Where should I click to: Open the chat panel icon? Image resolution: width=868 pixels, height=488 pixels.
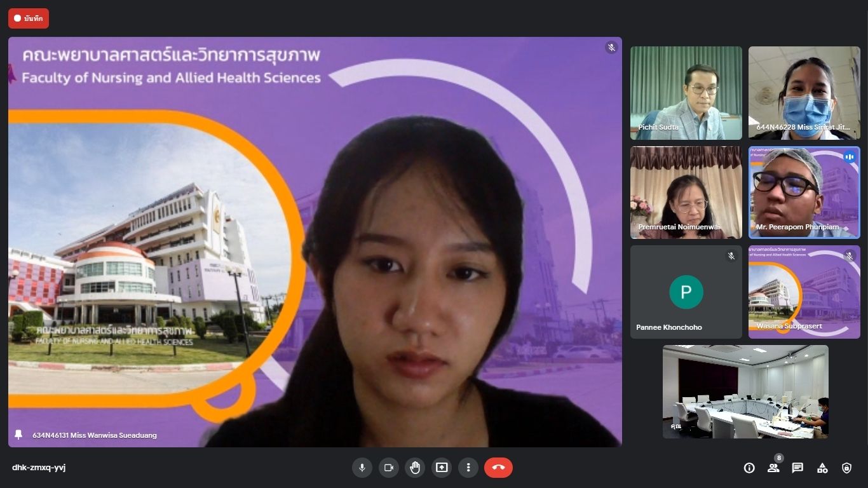point(797,468)
